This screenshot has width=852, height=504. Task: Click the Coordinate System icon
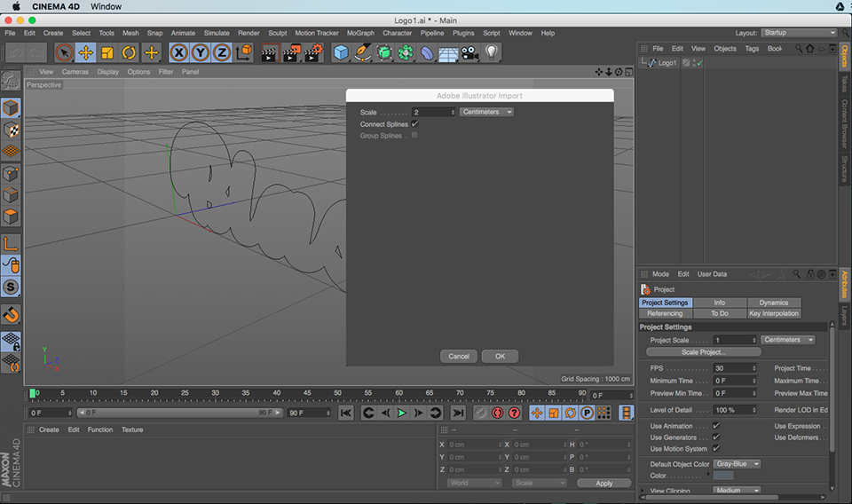[x=244, y=52]
